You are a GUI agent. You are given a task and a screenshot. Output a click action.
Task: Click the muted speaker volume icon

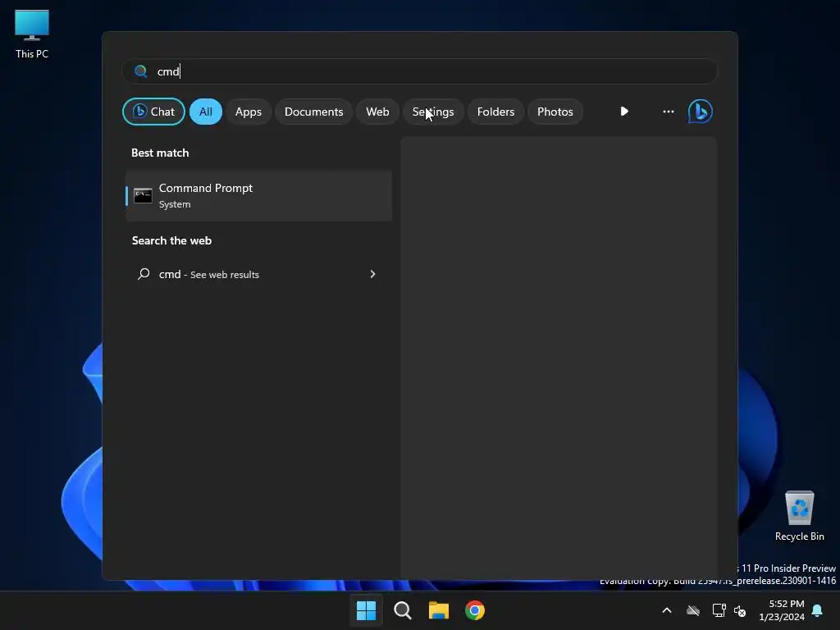click(740, 610)
